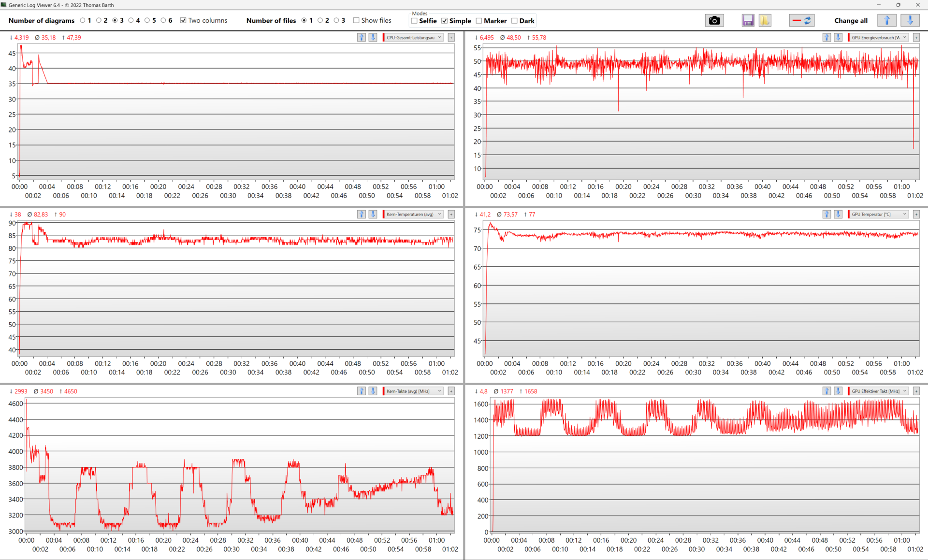Click down arrow on Kern-Takte diagram
Image resolution: width=928 pixels, height=560 pixels.
(373, 391)
